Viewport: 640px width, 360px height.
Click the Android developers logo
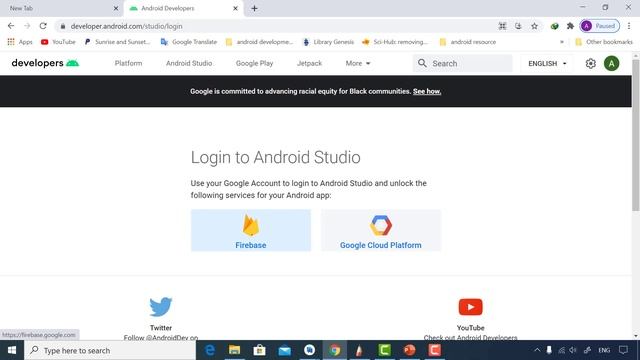tap(45, 63)
